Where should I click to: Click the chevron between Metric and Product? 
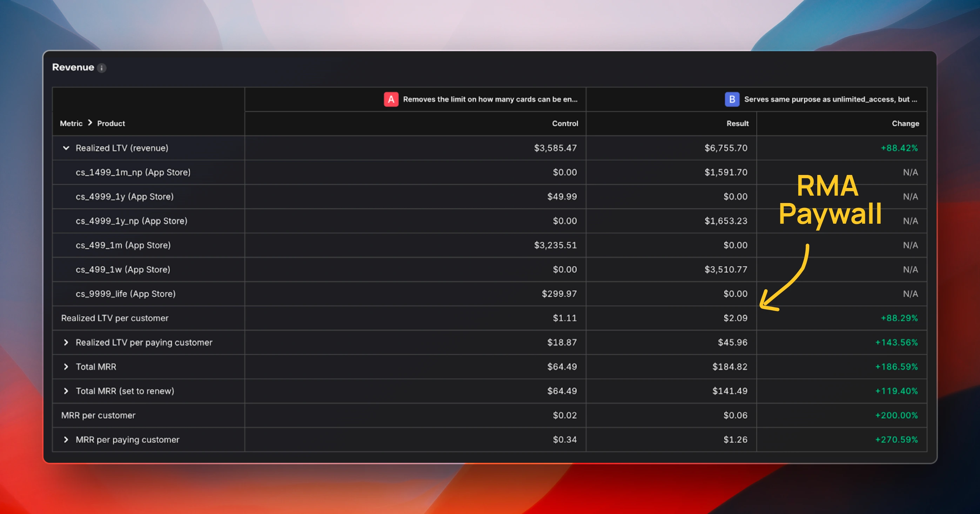90,123
